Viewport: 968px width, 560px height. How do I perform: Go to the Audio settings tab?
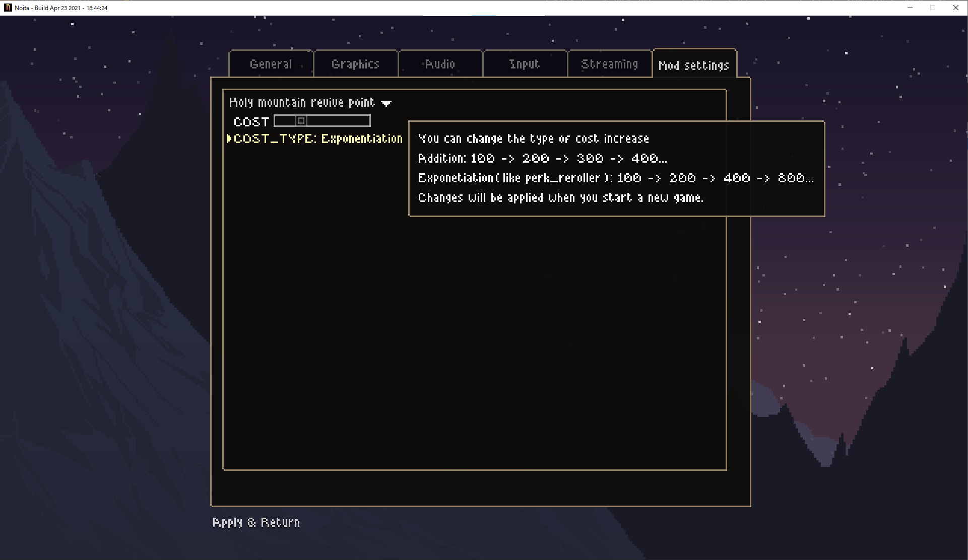440,64
